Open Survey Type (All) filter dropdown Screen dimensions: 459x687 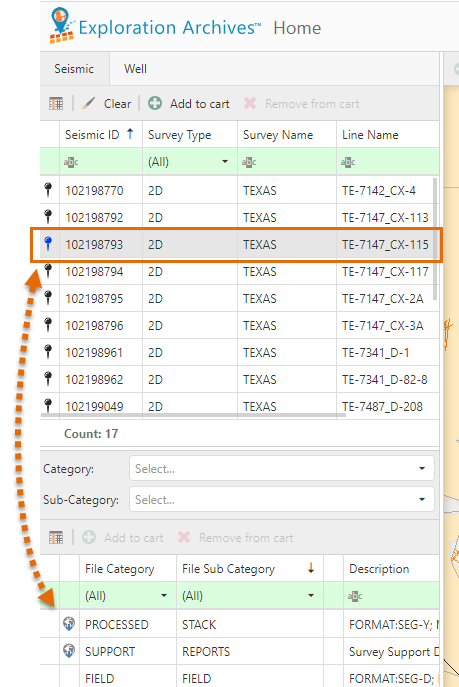(x=190, y=162)
